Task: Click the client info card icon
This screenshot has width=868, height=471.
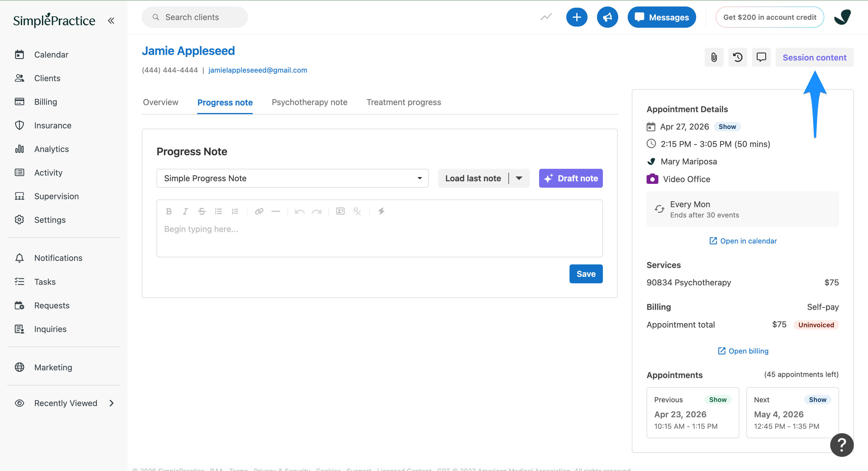Action: pyautogui.click(x=340, y=211)
